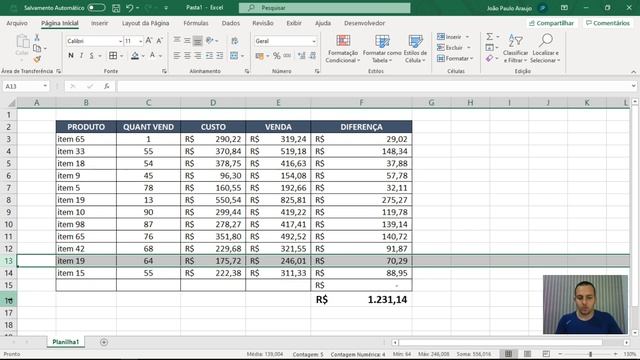Click the Increase Indent icon
Image resolution: width=640 pixels, height=360 pixels.
point(220,56)
